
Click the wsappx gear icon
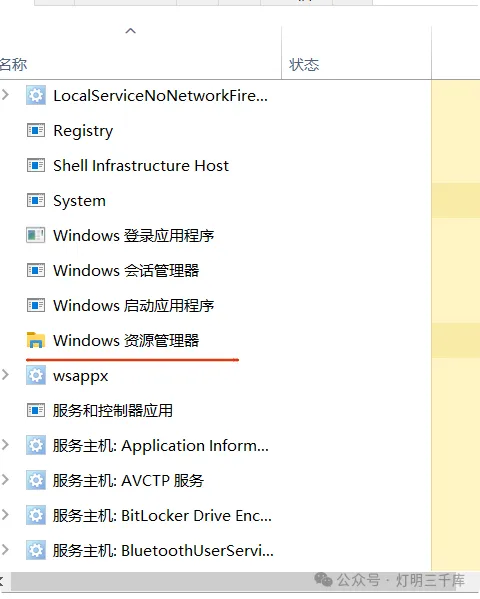(36, 375)
